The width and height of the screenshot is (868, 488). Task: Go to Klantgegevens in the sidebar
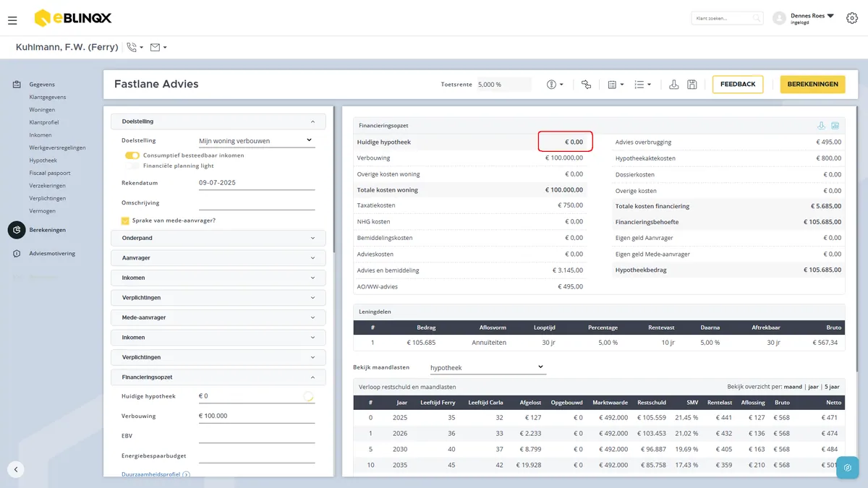click(48, 97)
